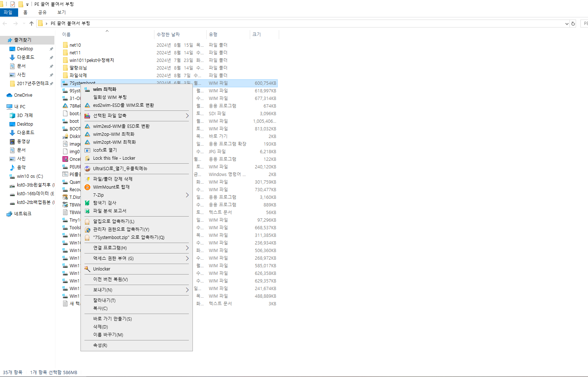This screenshot has height=377, width=588.
Task: Click the net10 folder icon
Action: 65,45
